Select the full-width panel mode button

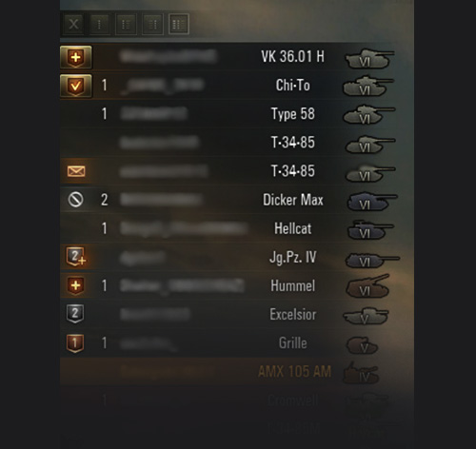pos(179,24)
